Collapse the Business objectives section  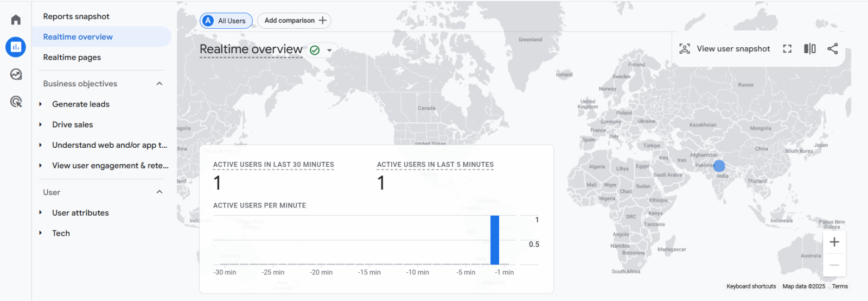coord(159,84)
